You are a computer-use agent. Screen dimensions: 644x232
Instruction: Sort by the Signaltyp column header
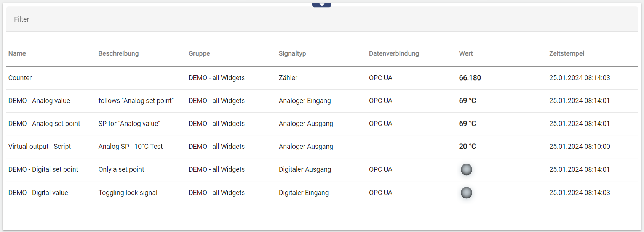(292, 53)
